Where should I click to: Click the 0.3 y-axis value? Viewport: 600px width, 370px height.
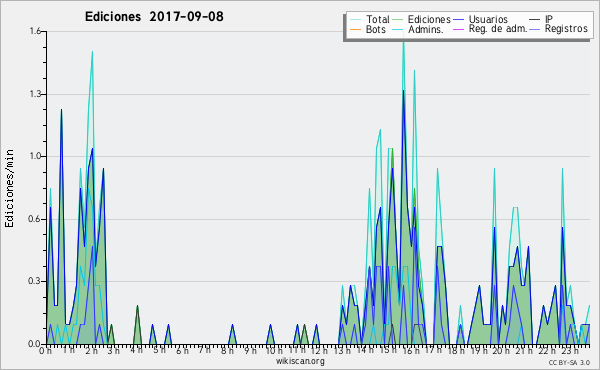[x=35, y=282]
